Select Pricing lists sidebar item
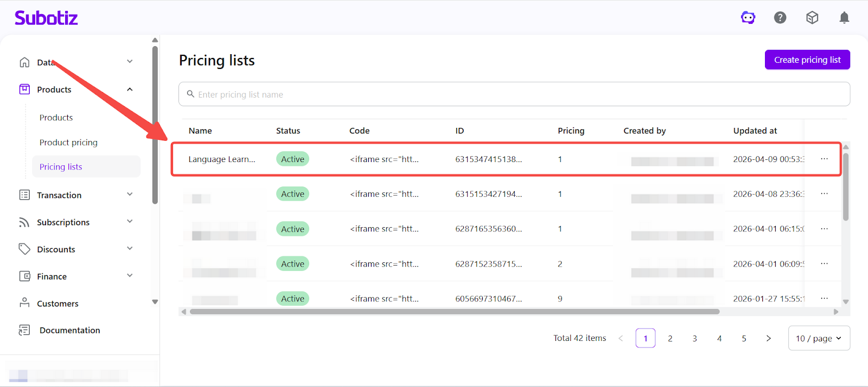Viewport: 868px width, 387px height. coord(61,167)
